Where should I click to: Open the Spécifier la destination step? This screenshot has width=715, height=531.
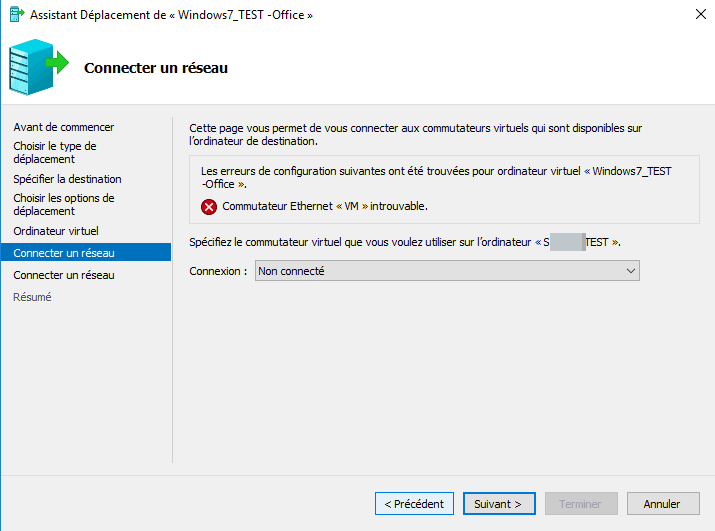pos(67,179)
